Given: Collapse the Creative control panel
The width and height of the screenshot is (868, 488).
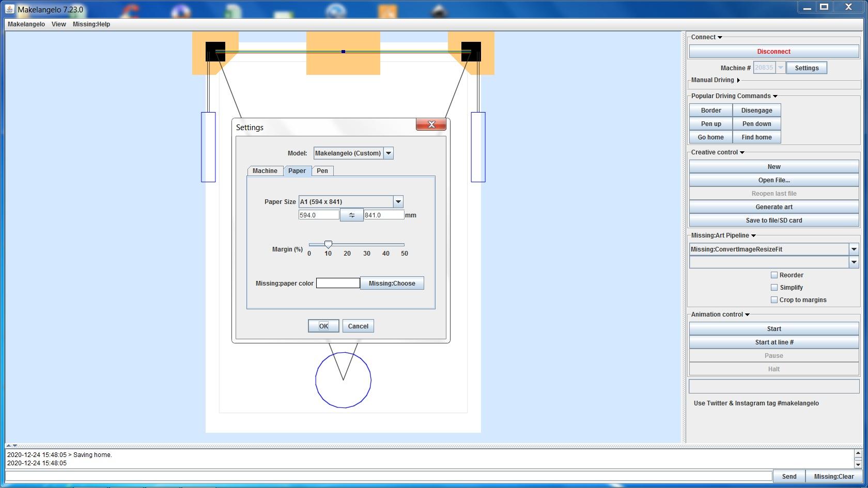Looking at the screenshot, I should click(742, 152).
